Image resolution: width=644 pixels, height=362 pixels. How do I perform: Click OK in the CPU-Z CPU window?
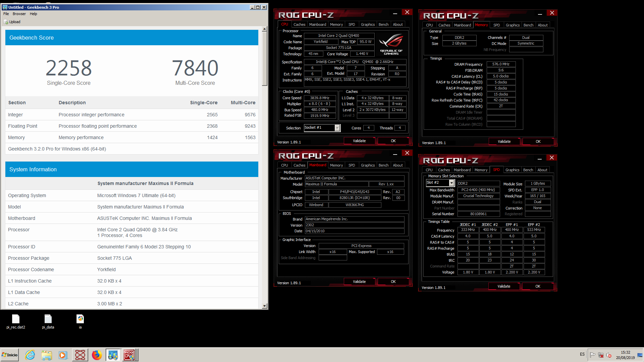pos(393,141)
